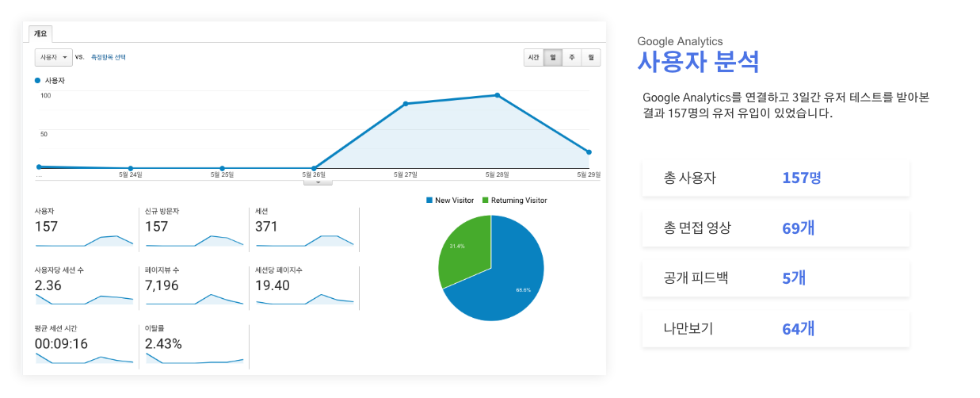Click the 50 y-axis label
This screenshot has height=398, width=980.
[x=44, y=134]
